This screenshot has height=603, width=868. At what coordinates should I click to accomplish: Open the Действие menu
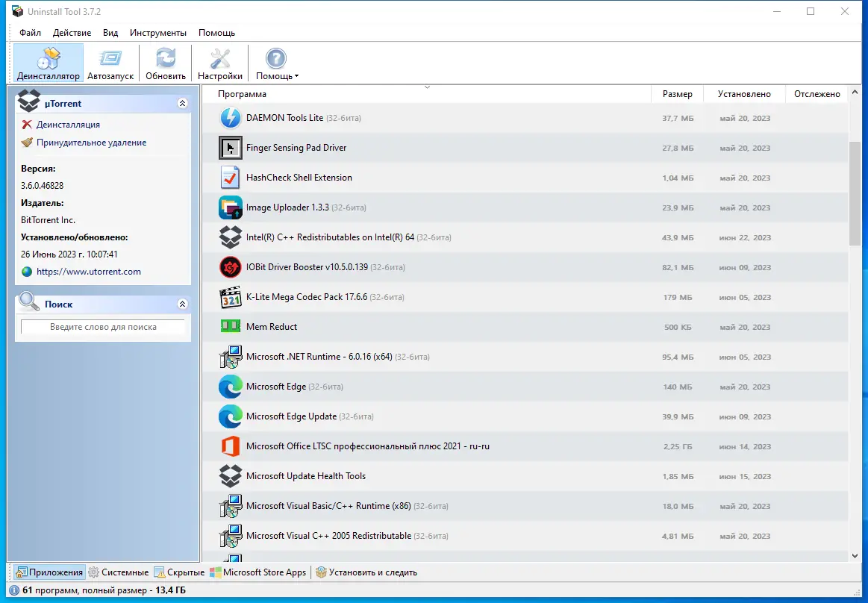pyautogui.click(x=72, y=33)
